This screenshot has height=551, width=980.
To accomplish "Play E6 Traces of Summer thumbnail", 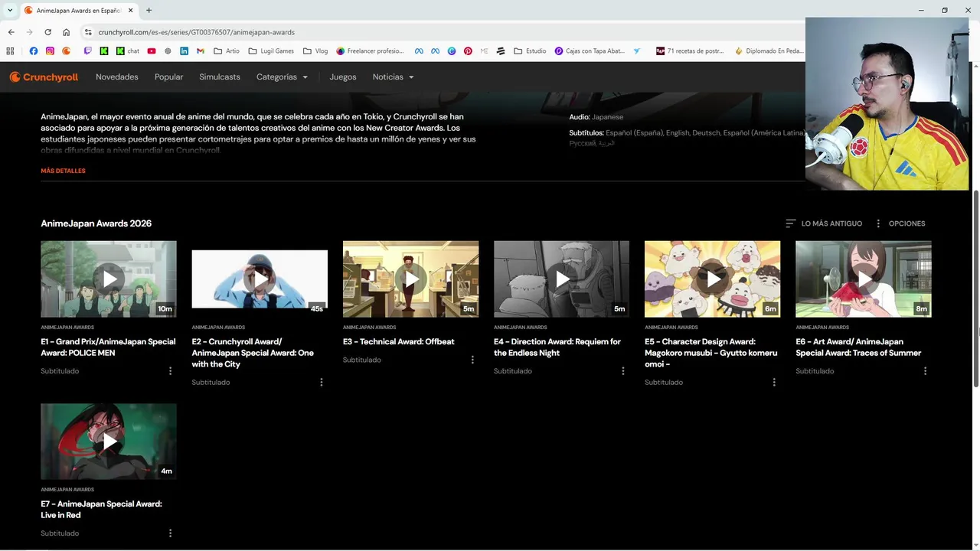I will (x=864, y=279).
